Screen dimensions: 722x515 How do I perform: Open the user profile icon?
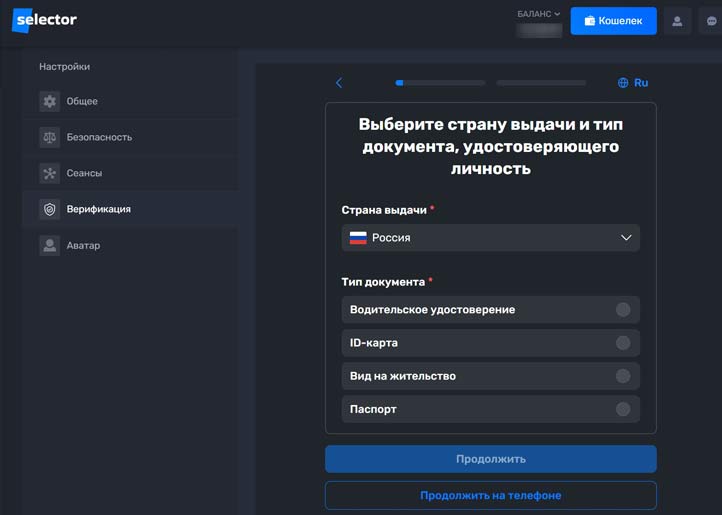click(677, 21)
